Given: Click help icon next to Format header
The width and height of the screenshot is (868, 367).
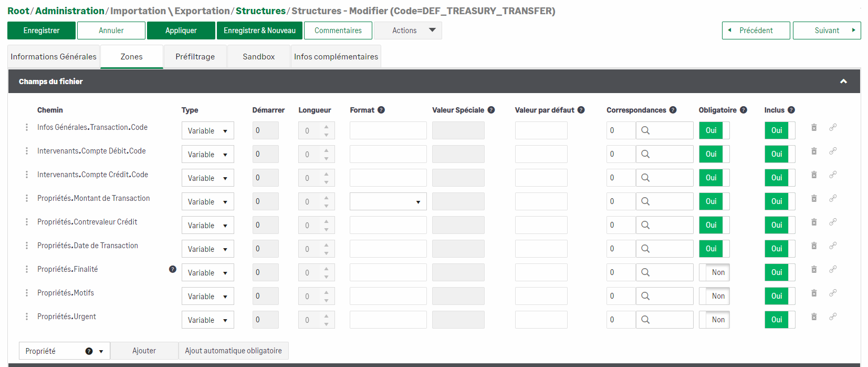Looking at the screenshot, I should (x=381, y=110).
